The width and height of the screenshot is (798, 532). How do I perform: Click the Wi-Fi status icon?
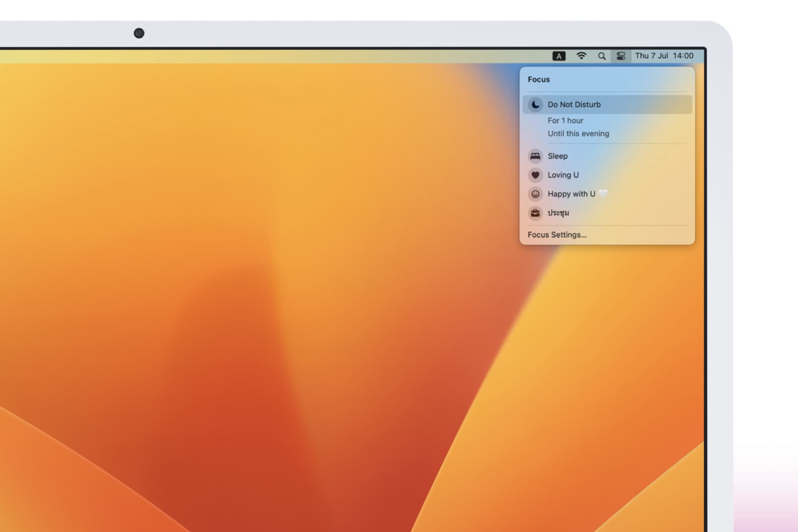coord(581,56)
